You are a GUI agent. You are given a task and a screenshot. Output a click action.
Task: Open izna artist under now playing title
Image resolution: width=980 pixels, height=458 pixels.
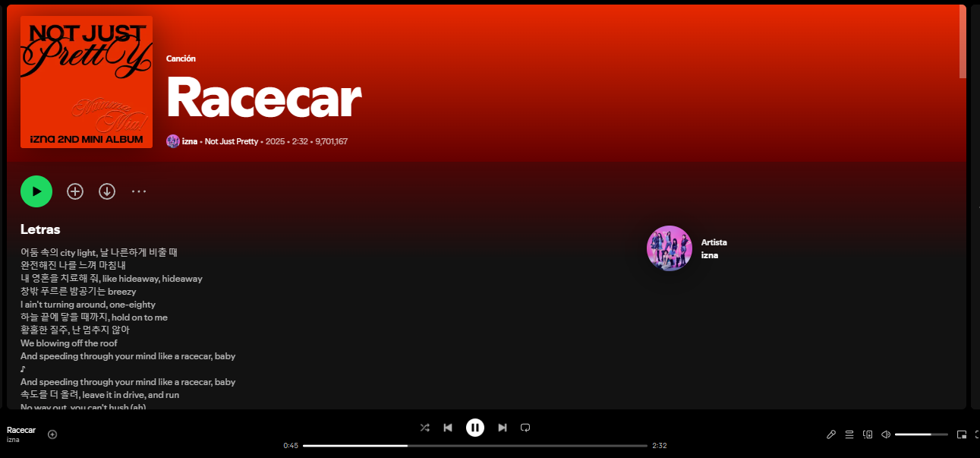point(13,440)
